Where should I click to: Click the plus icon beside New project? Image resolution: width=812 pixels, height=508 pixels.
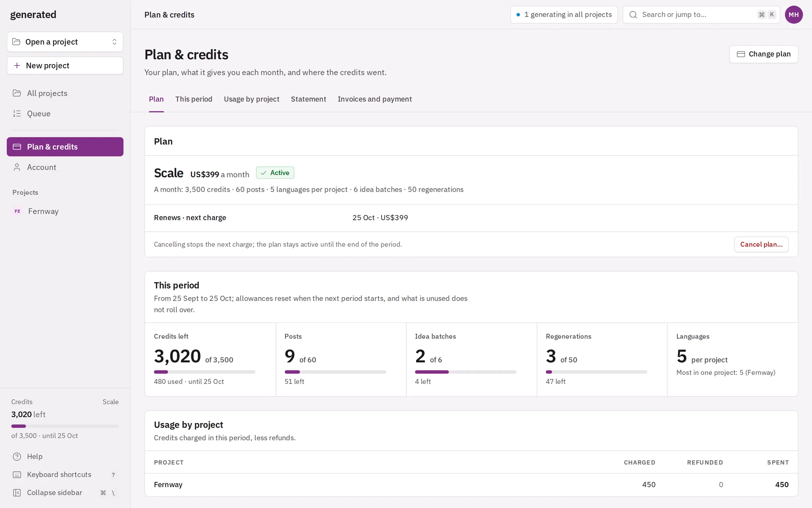17,65
